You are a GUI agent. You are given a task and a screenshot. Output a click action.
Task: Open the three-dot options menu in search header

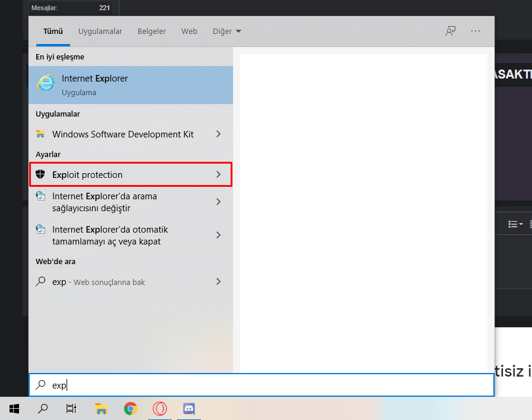point(476,32)
